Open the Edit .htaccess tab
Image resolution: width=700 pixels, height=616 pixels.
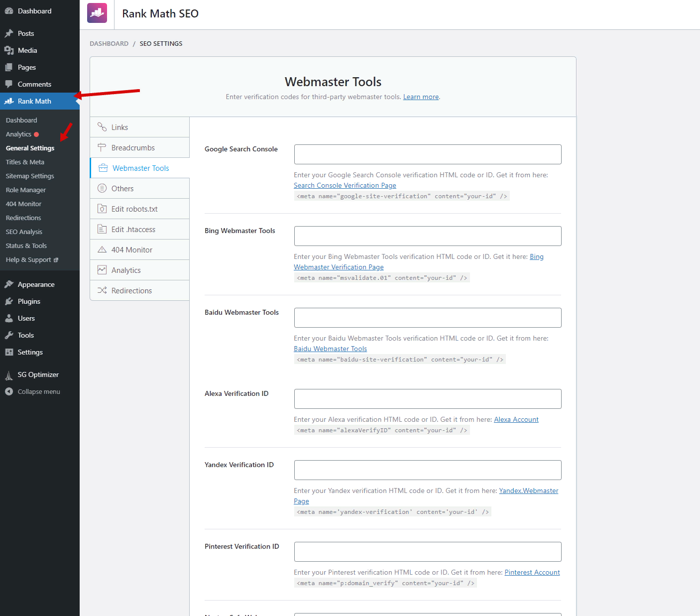(x=139, y=229)
